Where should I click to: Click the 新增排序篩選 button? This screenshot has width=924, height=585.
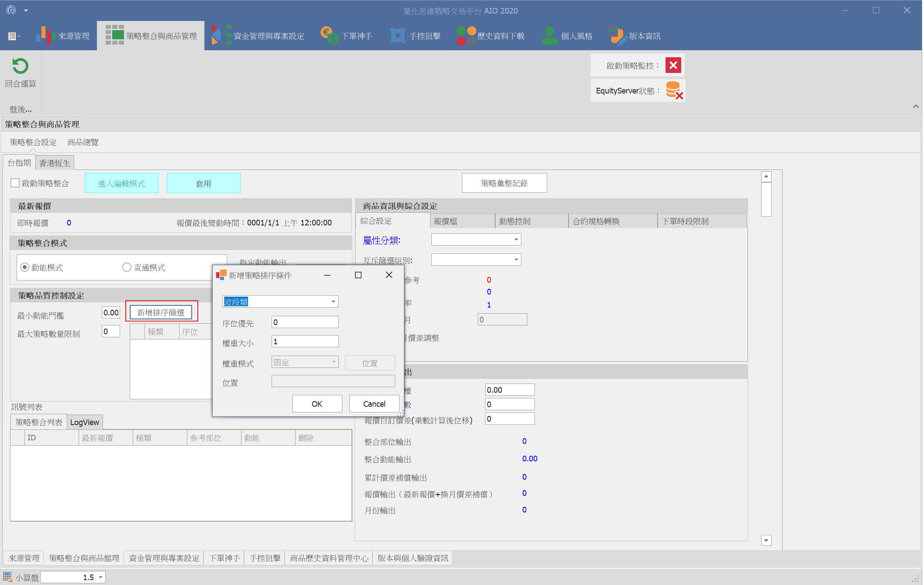(161, 312)
